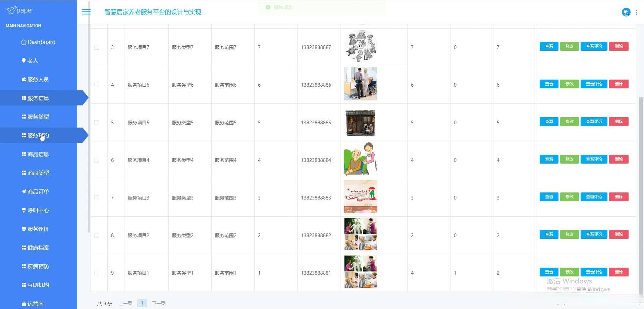Open 查看评论 for 服务项目5
644x309 pixels.
594,122
